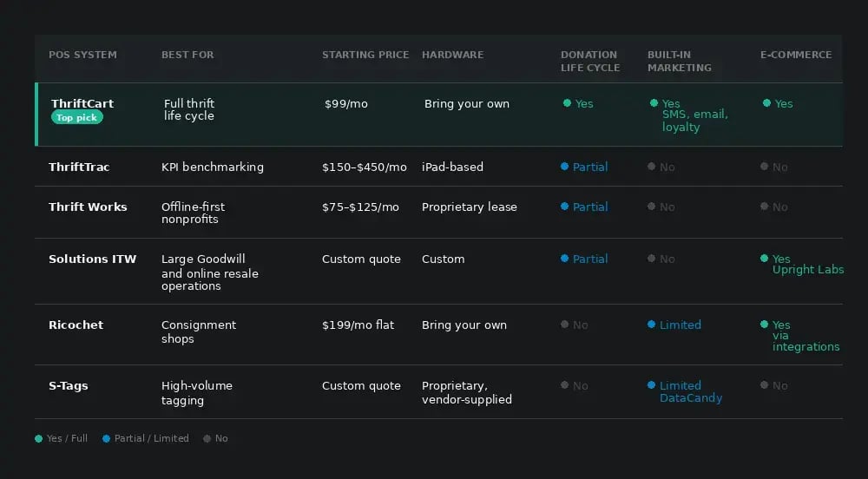Click the $75–$125/mo price cell

click(x=360, y=207)
